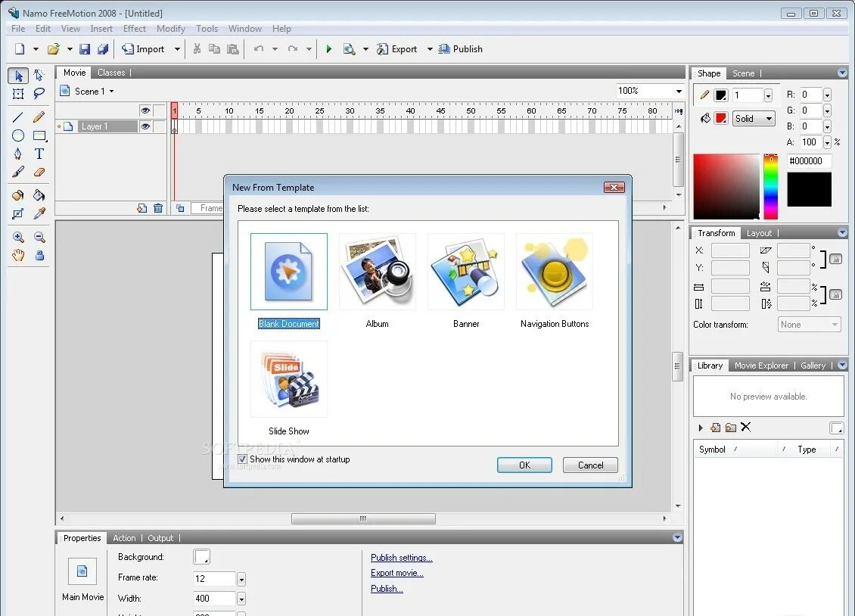This screenshot has height=616, width=855.
Task: Switch to the Scene tab
Action: click(x=743, y=73)
